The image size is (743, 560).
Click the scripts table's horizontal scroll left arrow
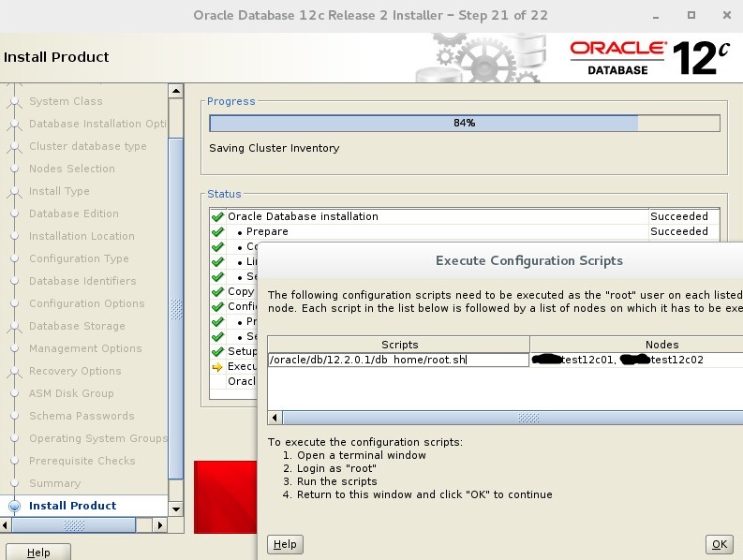coord(275,418)
